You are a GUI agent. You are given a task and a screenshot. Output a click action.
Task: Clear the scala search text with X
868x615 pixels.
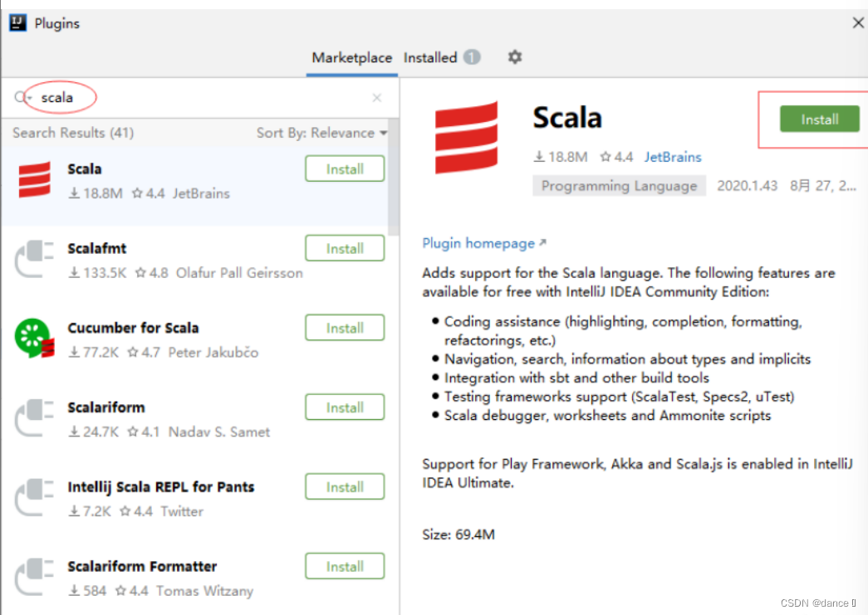point(376,97)
